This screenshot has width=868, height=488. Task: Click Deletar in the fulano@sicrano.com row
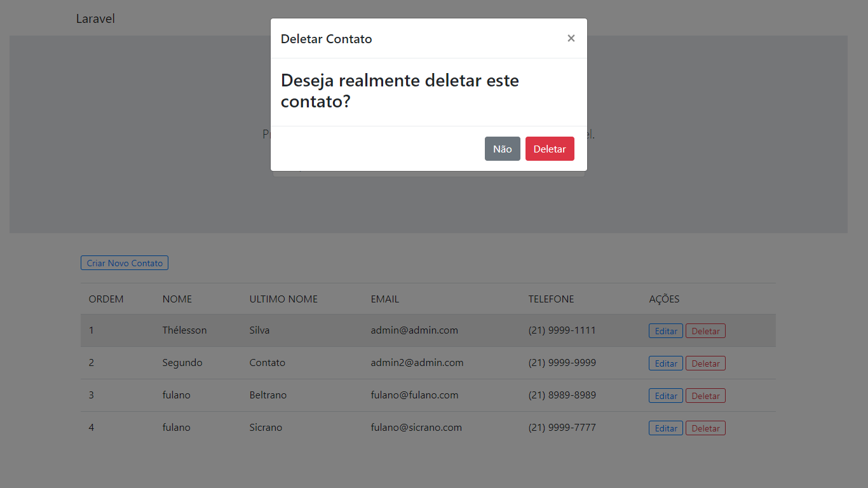(x=705, y=428)
